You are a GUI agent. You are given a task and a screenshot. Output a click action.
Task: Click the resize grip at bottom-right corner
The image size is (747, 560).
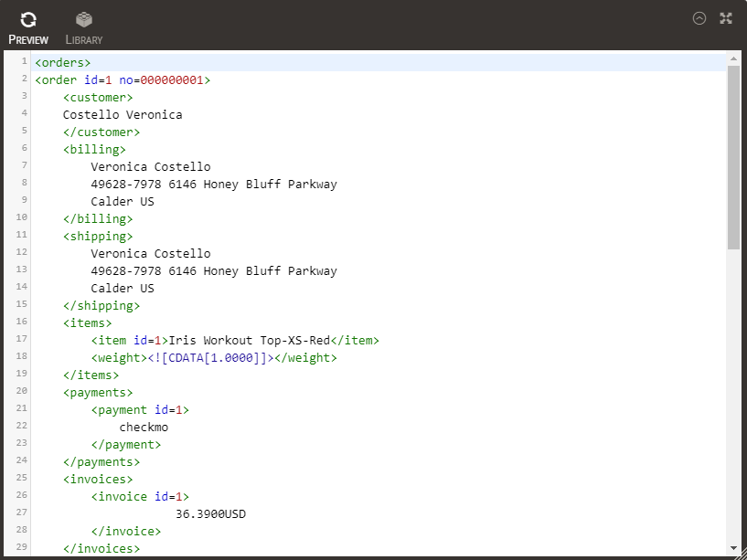click(x=741, y=555)
